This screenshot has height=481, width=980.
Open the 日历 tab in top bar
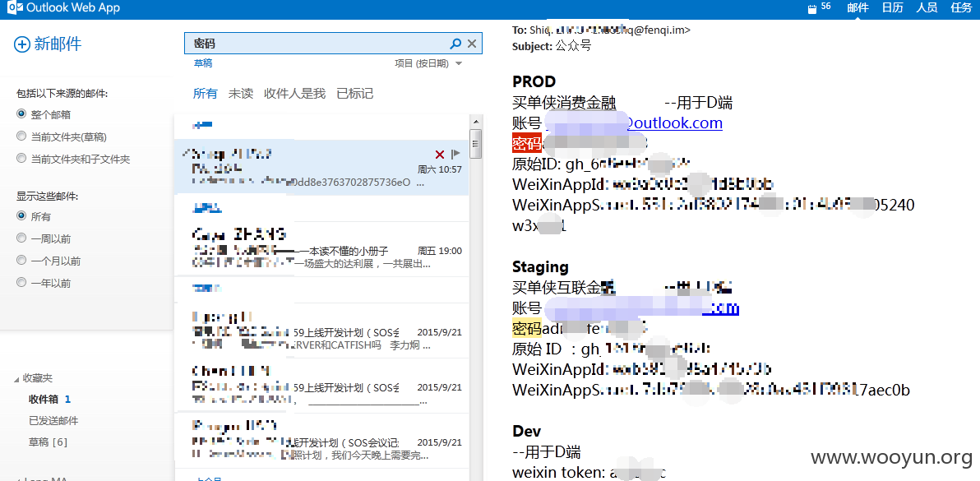(x=892, y=8)
